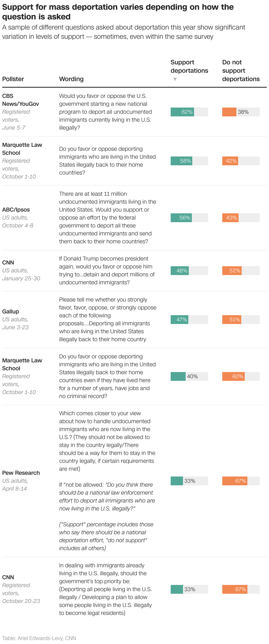Click the sort arrow under Support deportations
Image resolution: width=269 pixels, height=644 pixels.
coord(175,79)
